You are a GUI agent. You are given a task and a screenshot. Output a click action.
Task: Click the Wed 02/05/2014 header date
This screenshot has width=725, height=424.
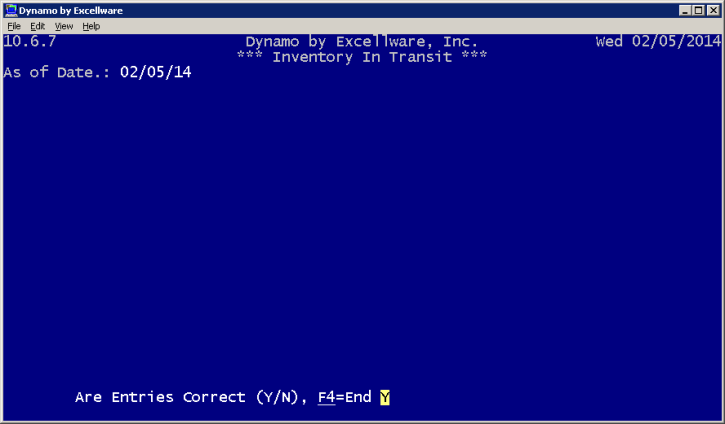(x=658, y=42)
